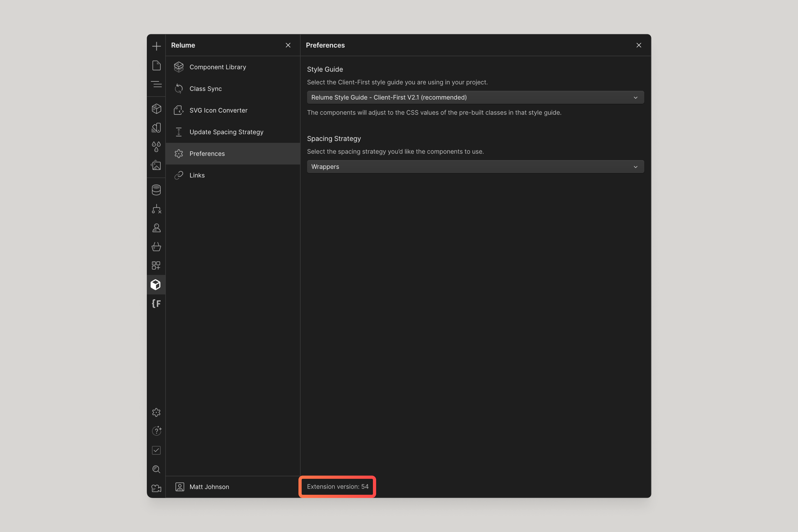Open the Pages panel icon

[x=156, y=65]
